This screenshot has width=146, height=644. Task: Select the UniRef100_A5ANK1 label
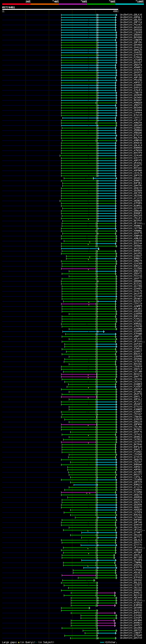pos(131,226)
